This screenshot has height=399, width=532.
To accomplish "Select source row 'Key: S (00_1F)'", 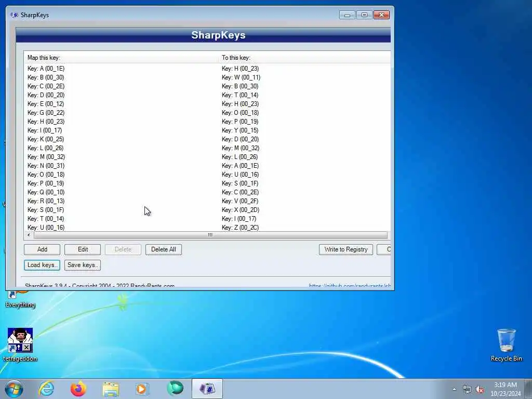I will (x=46, y=210).
